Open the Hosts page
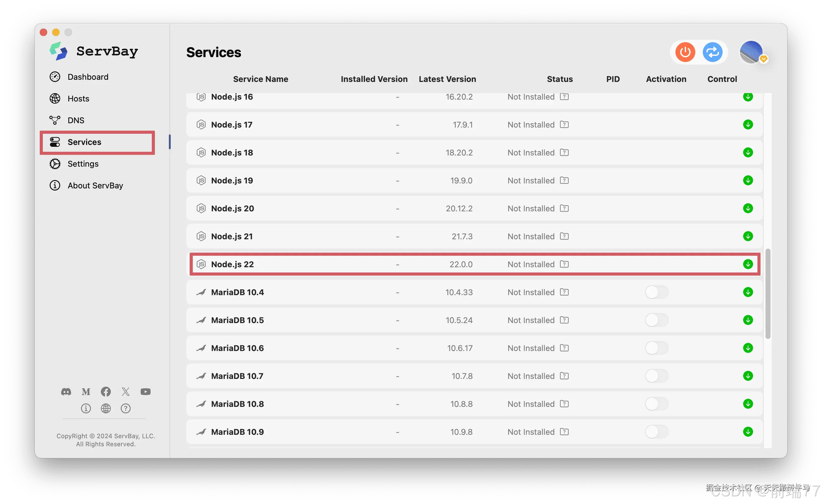The height and width of the screenshot is (504, 822). pyautogui.click(x=78, y=99)
